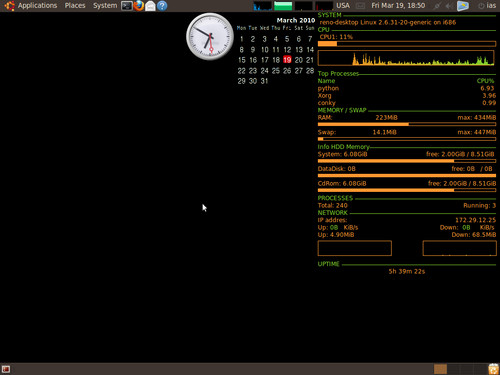Open the green memory monitor applet
The height and width of the screenshot is (375, 500).
(x=283, y=6)
